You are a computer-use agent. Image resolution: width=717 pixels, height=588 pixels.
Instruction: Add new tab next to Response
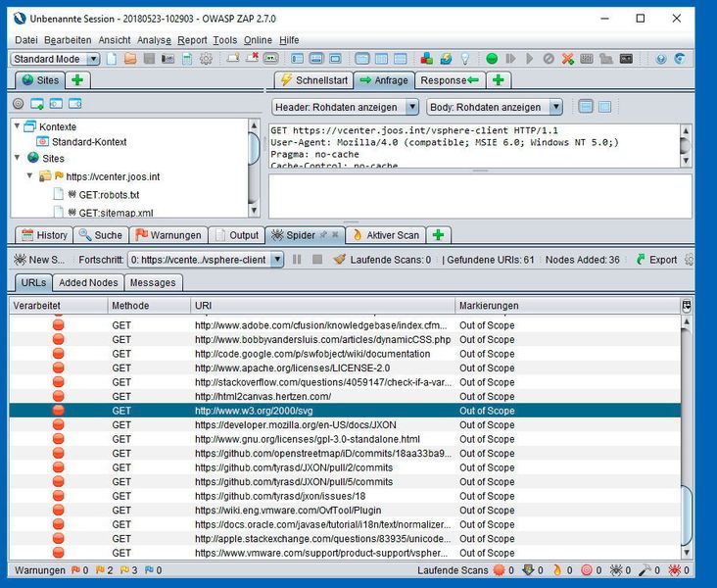pos(499,80)
